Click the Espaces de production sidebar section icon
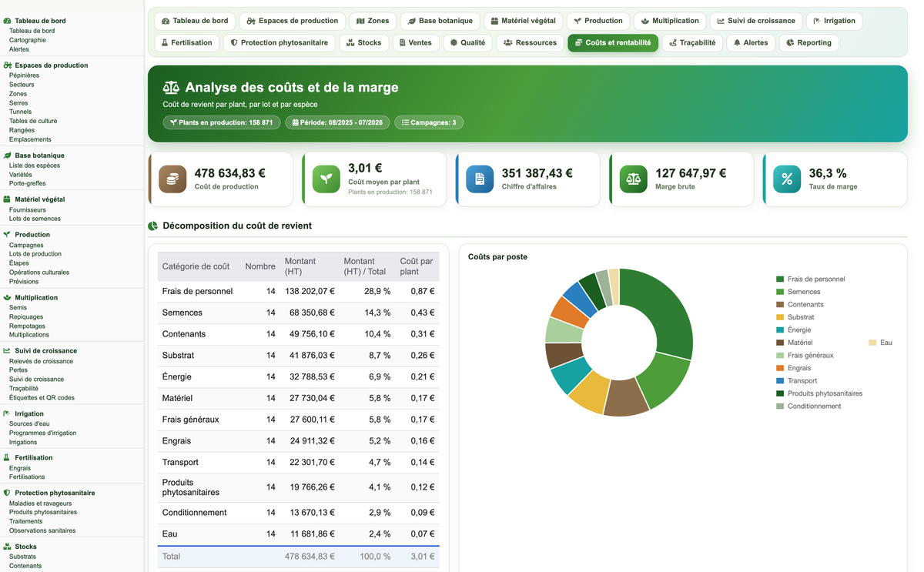 (x=8, y=65)
